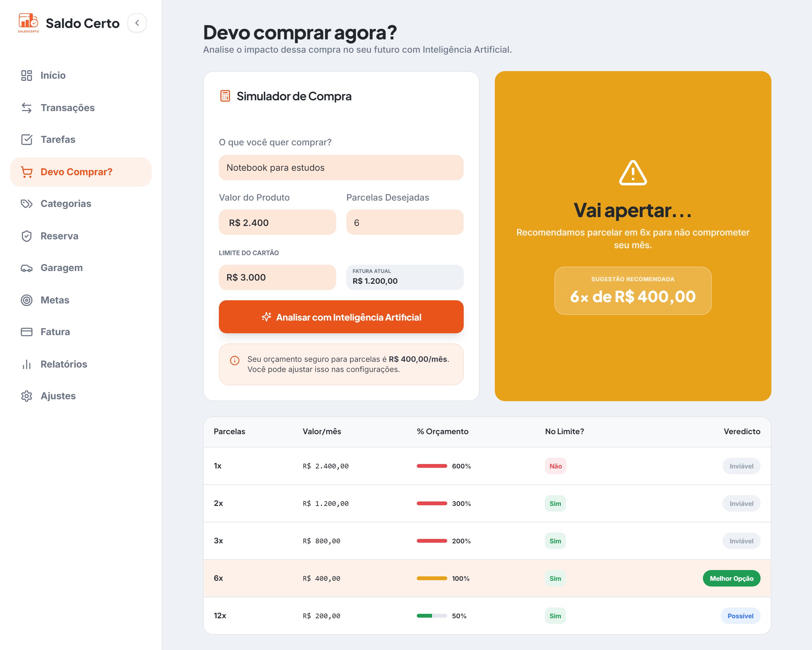Click the % Orçamento column header
Image resolution: width=812 pixels, height=650 pixels.
click(x=442, y=431)
